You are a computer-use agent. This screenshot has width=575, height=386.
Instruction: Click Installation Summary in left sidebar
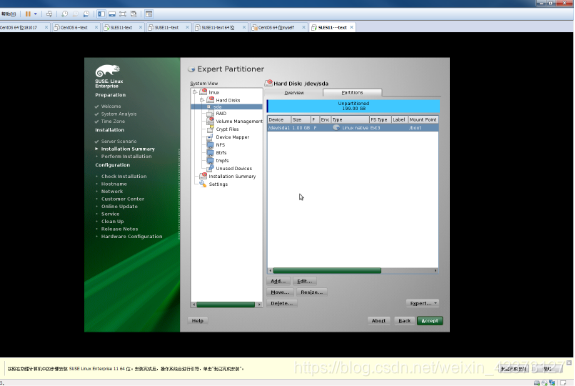[128, 149]
